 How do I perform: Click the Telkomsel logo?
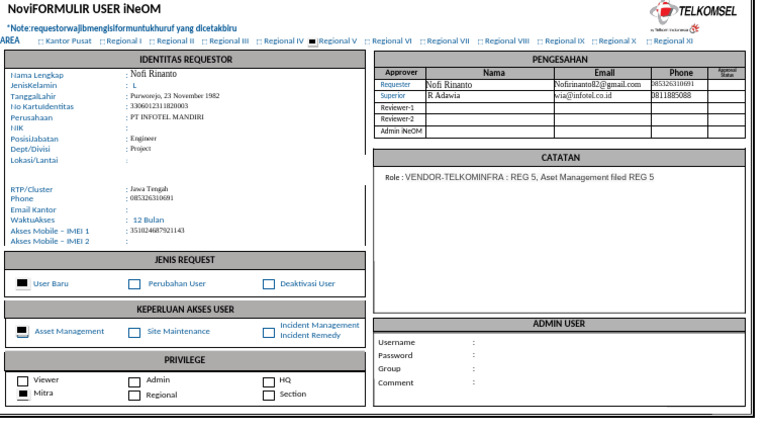693,16
